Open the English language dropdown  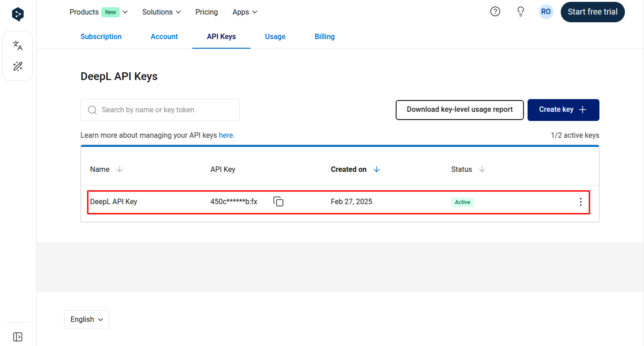(86, 320)
